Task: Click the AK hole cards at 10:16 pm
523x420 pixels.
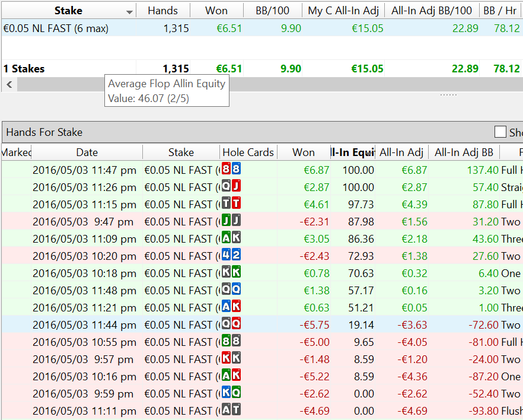Action: [x=231, y=376]
